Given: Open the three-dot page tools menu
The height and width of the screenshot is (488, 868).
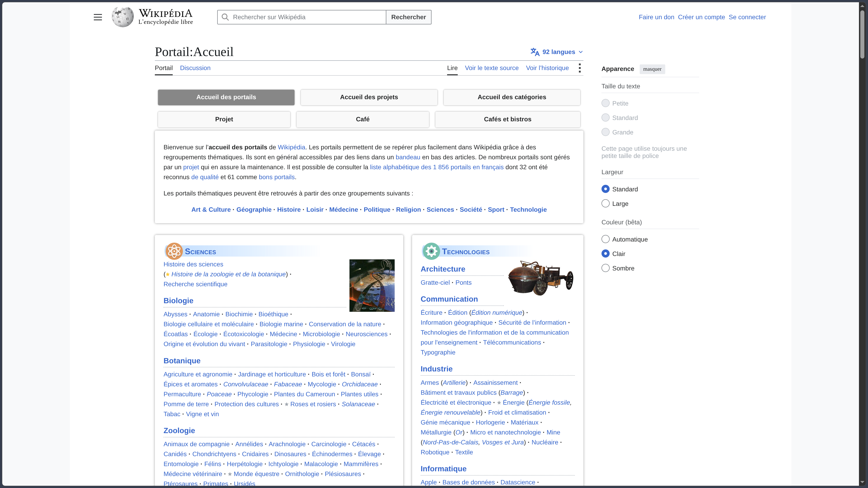Looking at the screenshot, I should point(580,68).
